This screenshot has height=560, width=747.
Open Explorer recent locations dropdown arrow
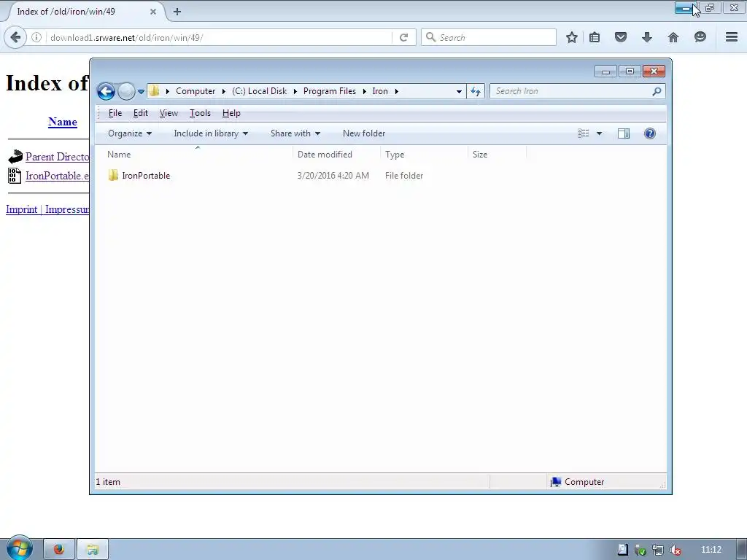click(141, 91)
